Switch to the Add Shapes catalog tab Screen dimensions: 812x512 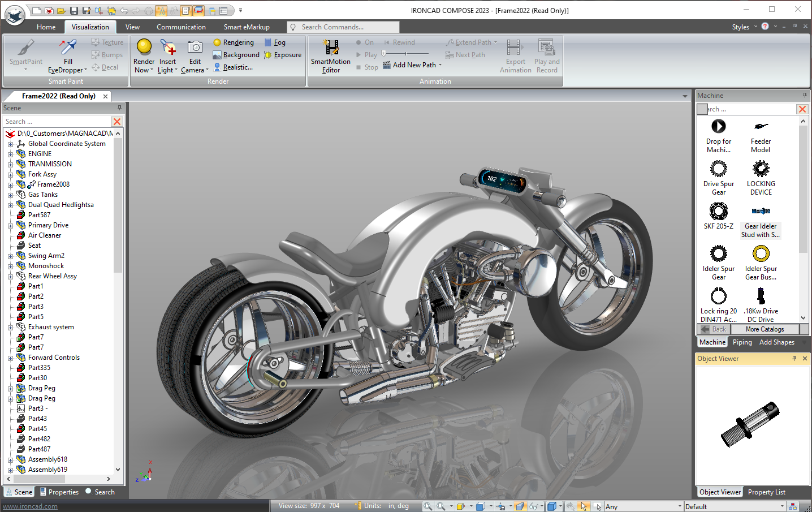(x=776, y=342)
